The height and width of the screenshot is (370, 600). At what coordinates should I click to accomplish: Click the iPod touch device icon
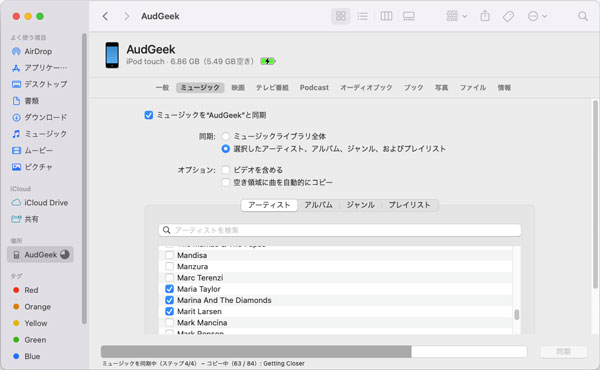[112, 55]
